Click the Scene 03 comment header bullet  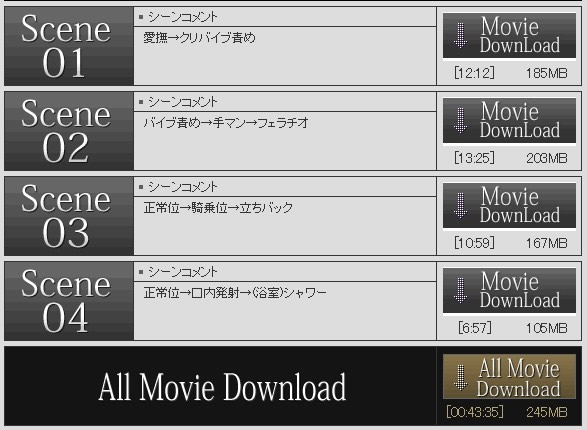(141, 187)
